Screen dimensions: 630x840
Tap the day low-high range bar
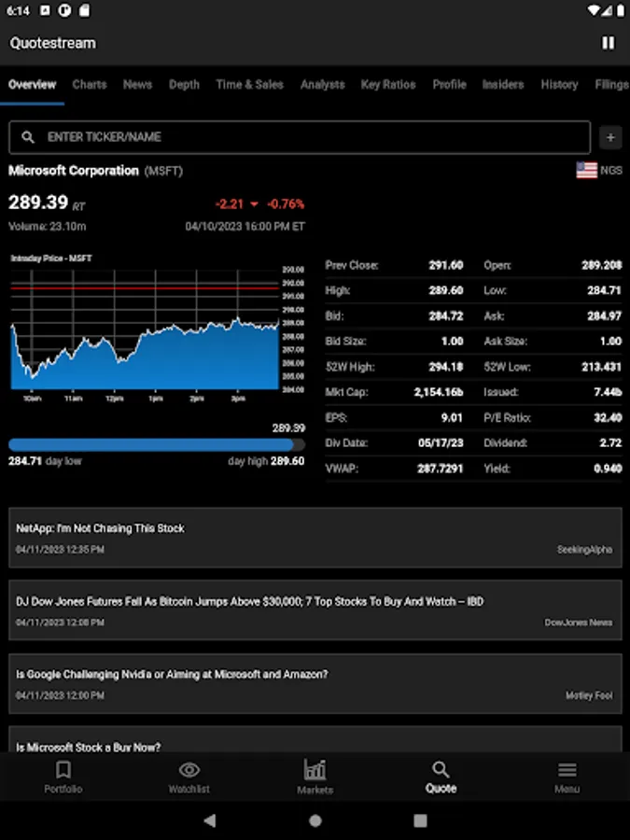[x=157, y=444]
